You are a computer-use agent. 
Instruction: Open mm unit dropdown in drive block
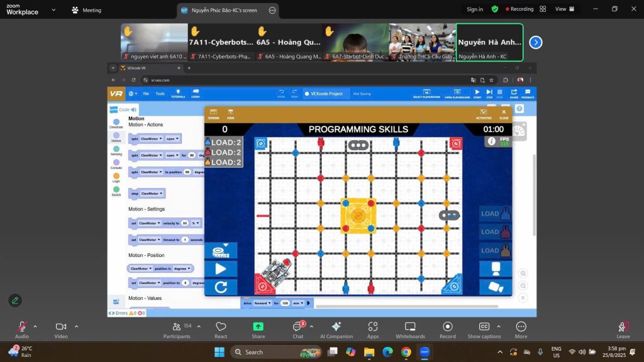click(x=298, y=304)
